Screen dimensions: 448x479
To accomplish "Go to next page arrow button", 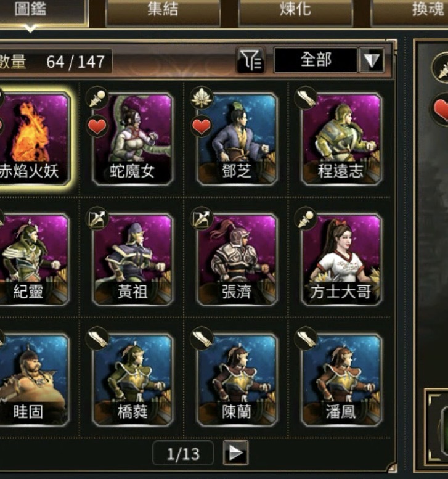I will point(236,452).
